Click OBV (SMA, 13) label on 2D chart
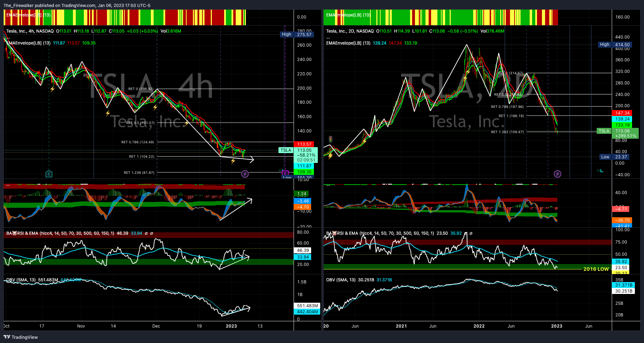 tap(341, 280)
